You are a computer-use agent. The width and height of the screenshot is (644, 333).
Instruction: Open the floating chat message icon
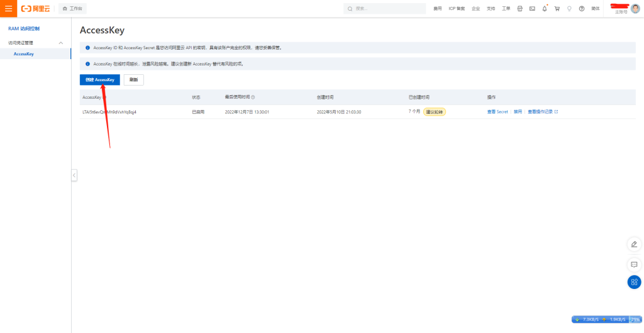click(x=634, y=264)
